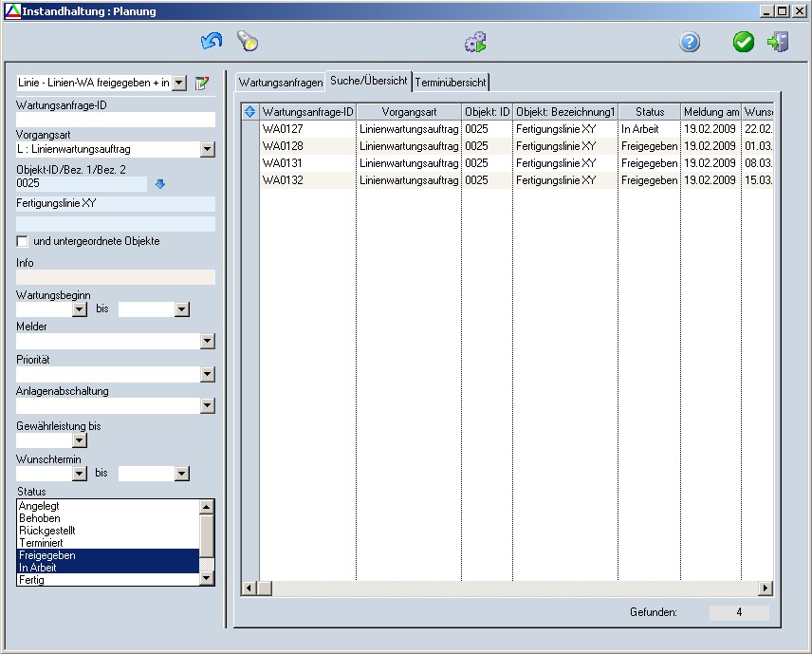
Task: Open the Vorgangsart dropdown
Action: click(x=208, y=150)
